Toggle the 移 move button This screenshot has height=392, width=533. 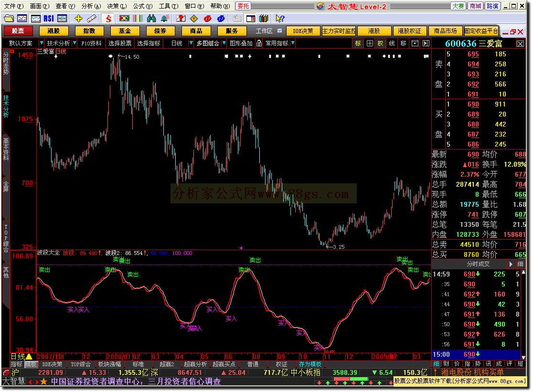click(404, 43)
